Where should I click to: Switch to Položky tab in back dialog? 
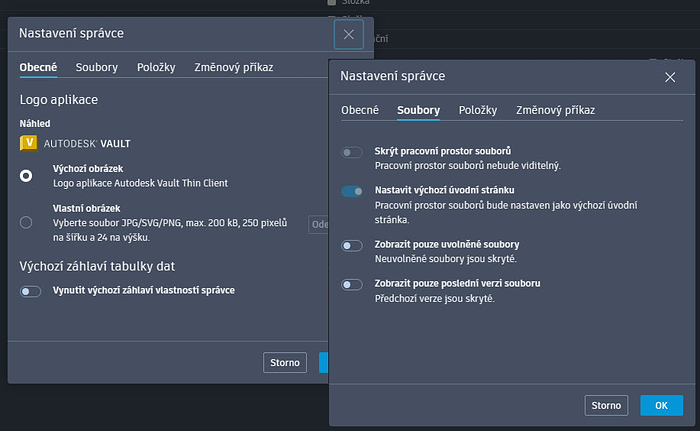pyautogui.click(x=156, y=68)
